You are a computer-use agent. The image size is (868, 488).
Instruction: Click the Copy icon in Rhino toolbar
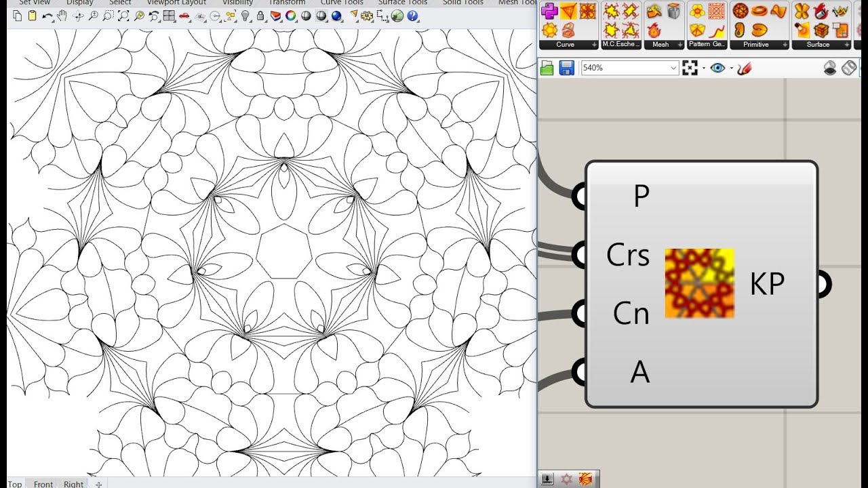point(18,16)
